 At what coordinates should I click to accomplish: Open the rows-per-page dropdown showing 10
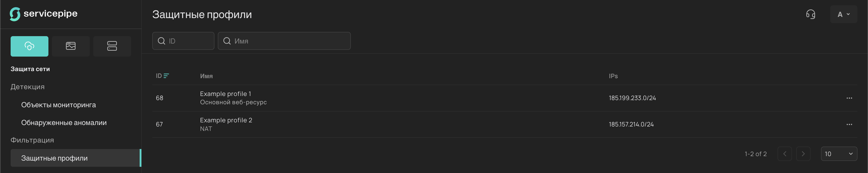(x=839, y=154)
